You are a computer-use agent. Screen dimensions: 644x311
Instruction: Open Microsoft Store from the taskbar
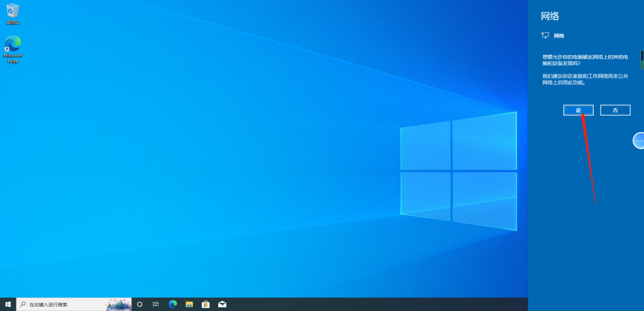tap(206, 305)
